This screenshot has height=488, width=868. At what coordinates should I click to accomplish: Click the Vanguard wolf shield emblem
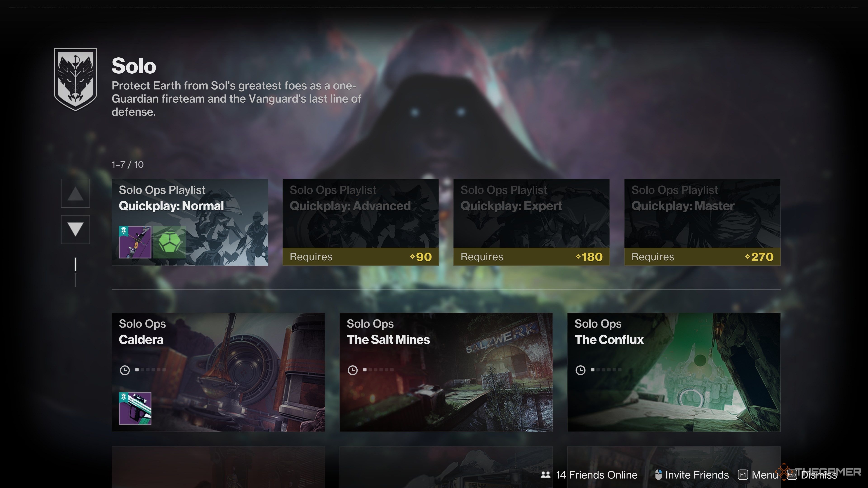(75, 80)
